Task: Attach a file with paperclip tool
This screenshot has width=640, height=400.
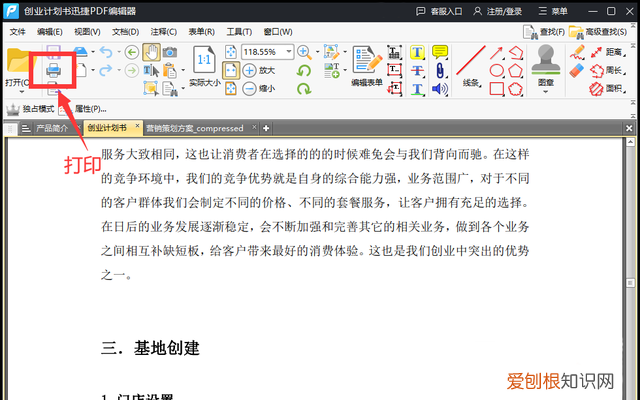Action: point(440,70)
